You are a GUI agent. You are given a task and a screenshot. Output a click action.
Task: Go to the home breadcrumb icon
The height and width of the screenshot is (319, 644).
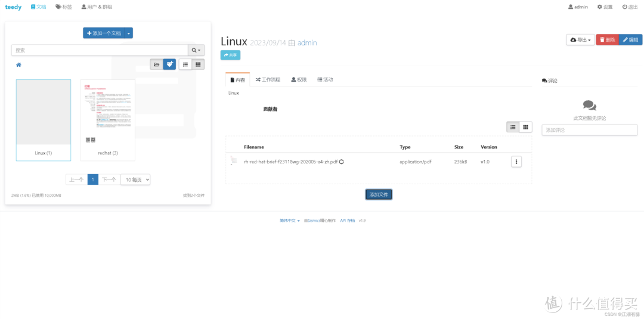[18, 65]
